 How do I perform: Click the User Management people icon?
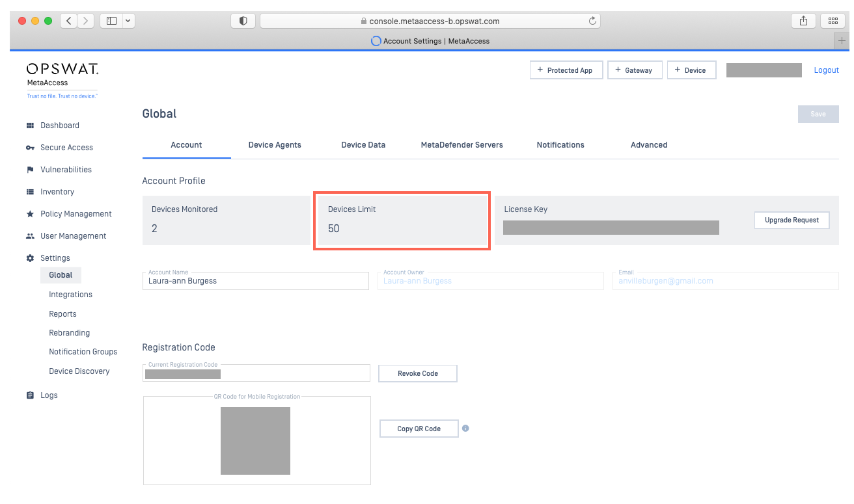click(x=30, y=236)
